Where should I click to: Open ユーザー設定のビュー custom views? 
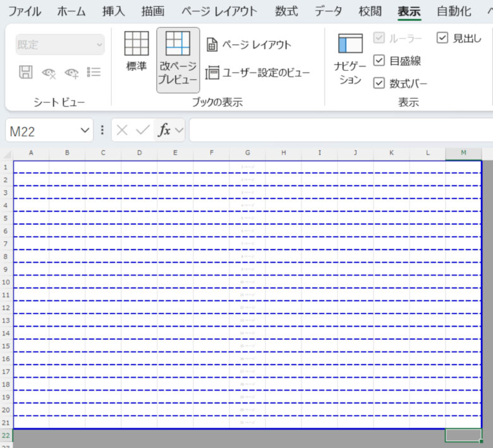point(257,73)
